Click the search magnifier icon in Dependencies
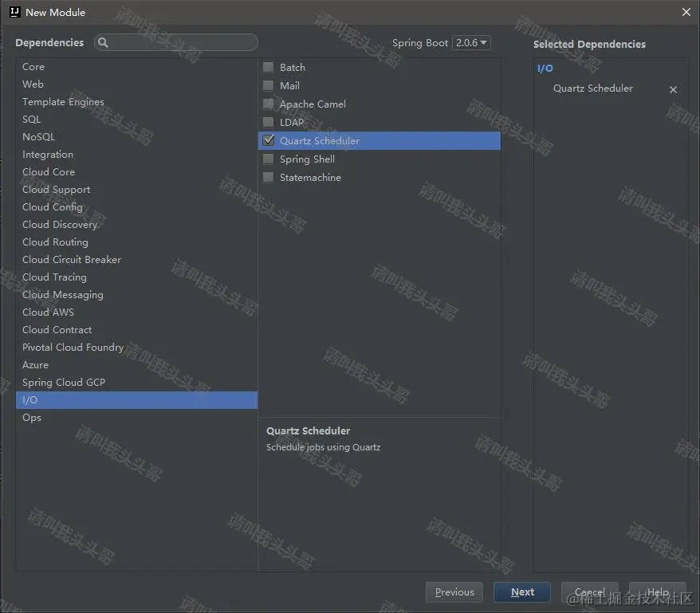The height and width of the screenshot is (613, 700). pyautogui.click(x=103, y=42)
